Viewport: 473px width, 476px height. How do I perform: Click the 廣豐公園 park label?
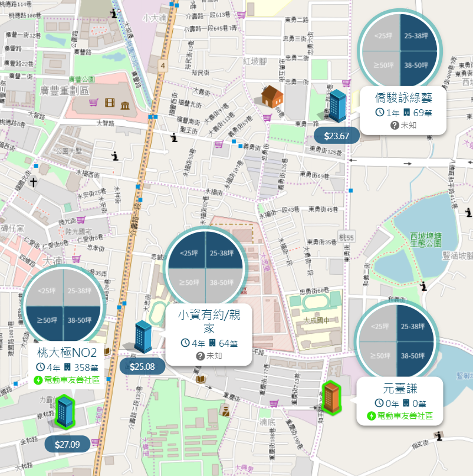(81, 80)
